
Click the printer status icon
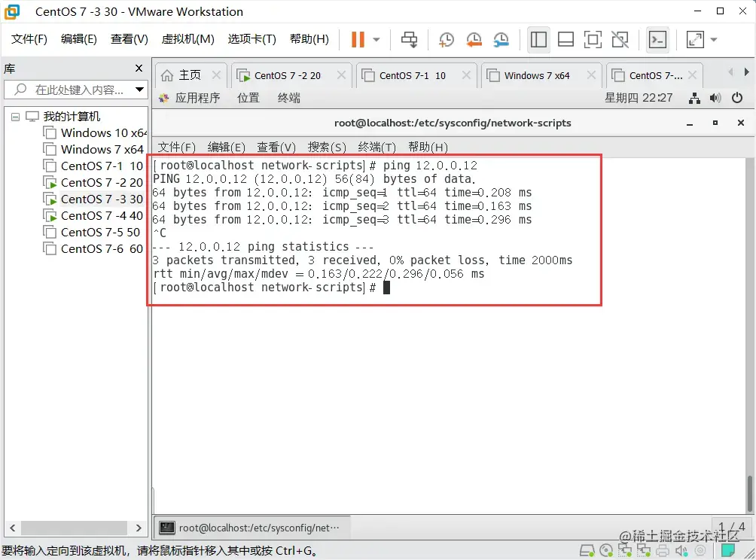point(663,550)
